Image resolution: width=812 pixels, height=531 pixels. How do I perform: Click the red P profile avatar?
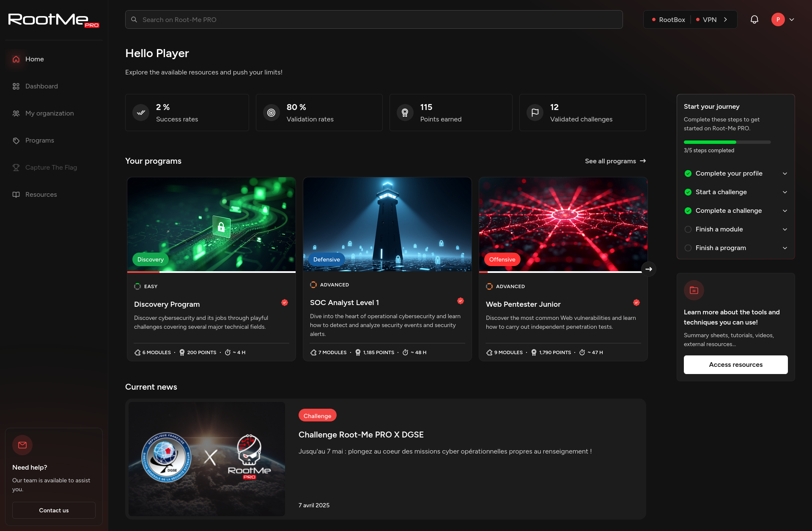coord(778,19)
